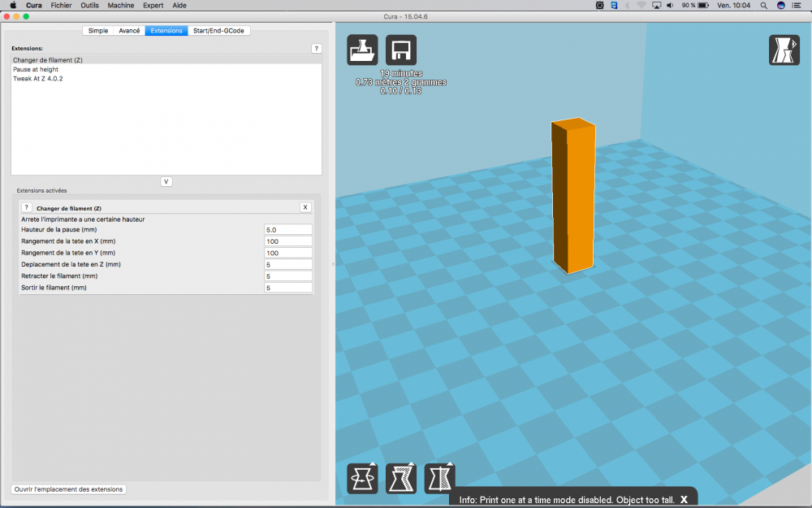This screenshot has width=812, height=508.
Task: Select the Extensions tab
Action: [x=166, y=31]
